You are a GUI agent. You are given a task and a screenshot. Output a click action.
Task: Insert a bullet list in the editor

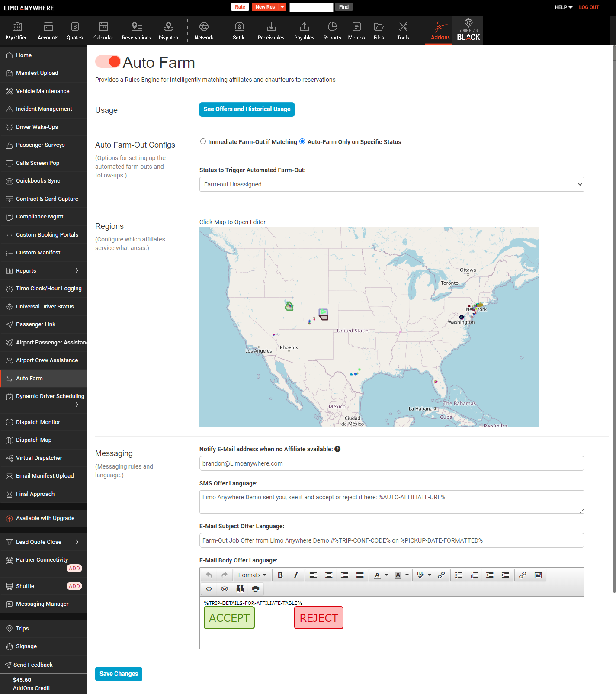click(x=459, y=575)
